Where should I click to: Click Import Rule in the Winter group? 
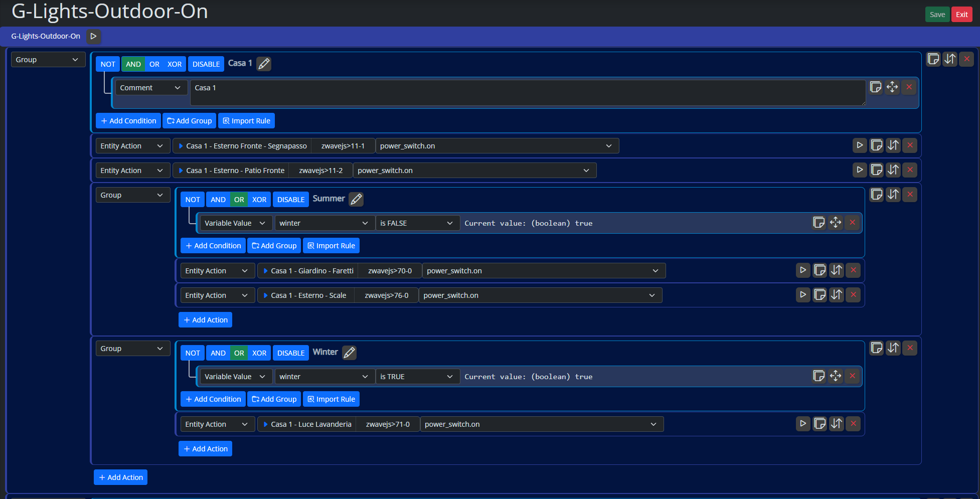(x=331, y=399)
